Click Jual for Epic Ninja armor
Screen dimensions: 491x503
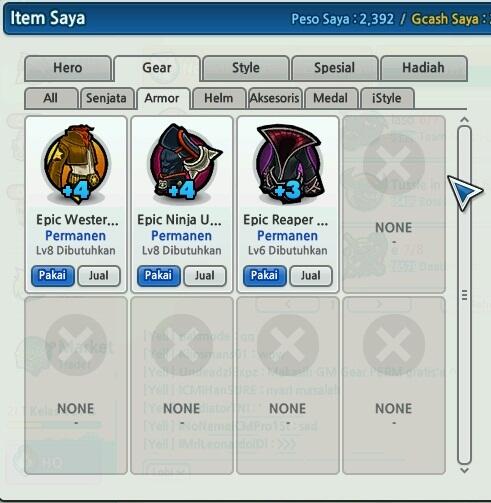pos(205,276)
